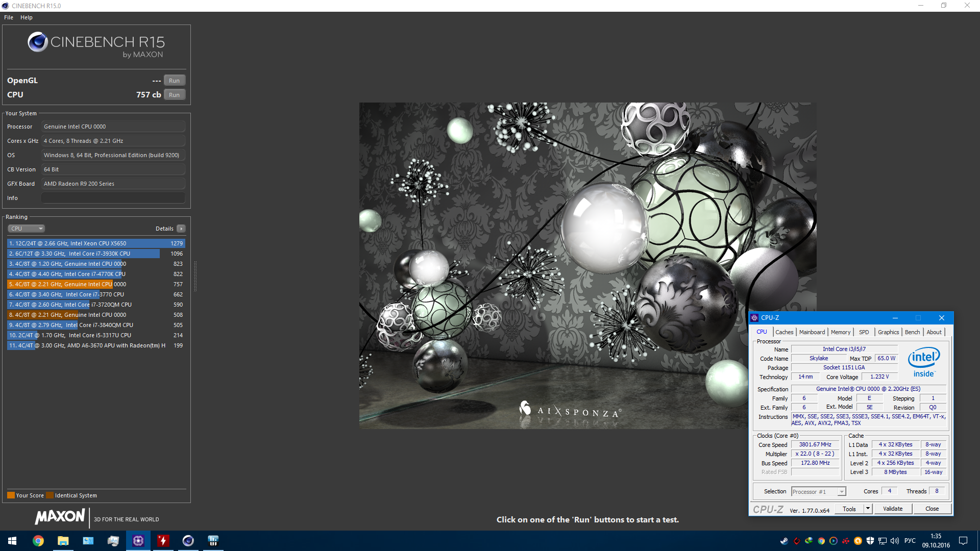The width and height of the screenshot is (980, 551).
Task: Open the CPU-Z taskbar icon
Action: click(x=138, y=541)
